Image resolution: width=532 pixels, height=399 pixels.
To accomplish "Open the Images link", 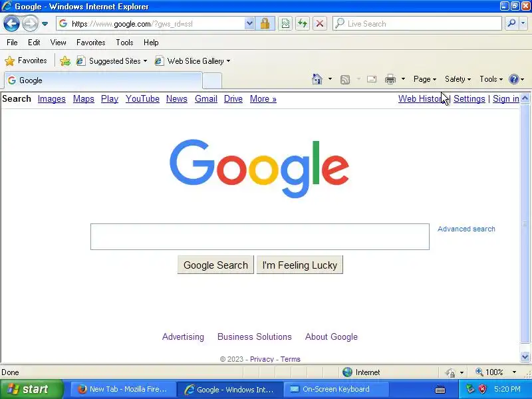I will [52, 98].
